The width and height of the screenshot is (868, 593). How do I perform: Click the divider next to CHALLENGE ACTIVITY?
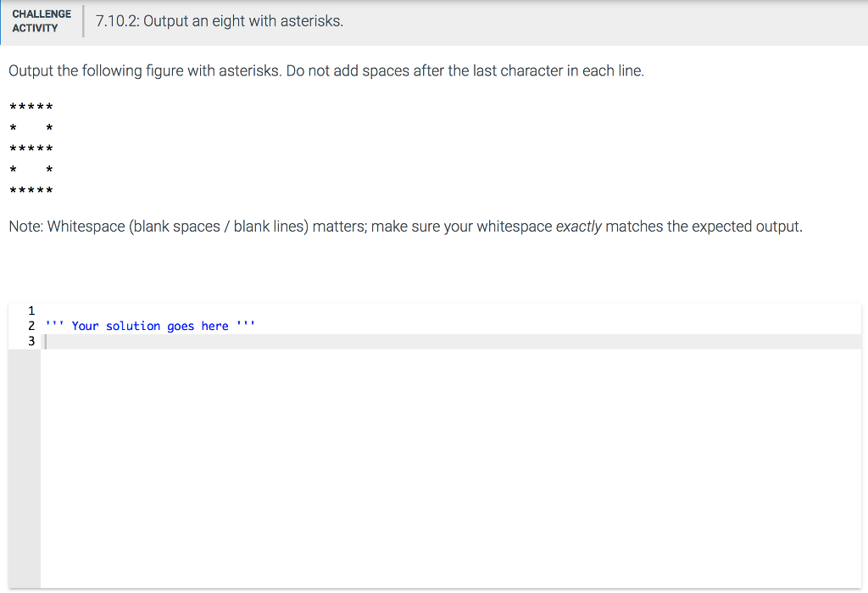pyautogui.click(x=81, y=20)
